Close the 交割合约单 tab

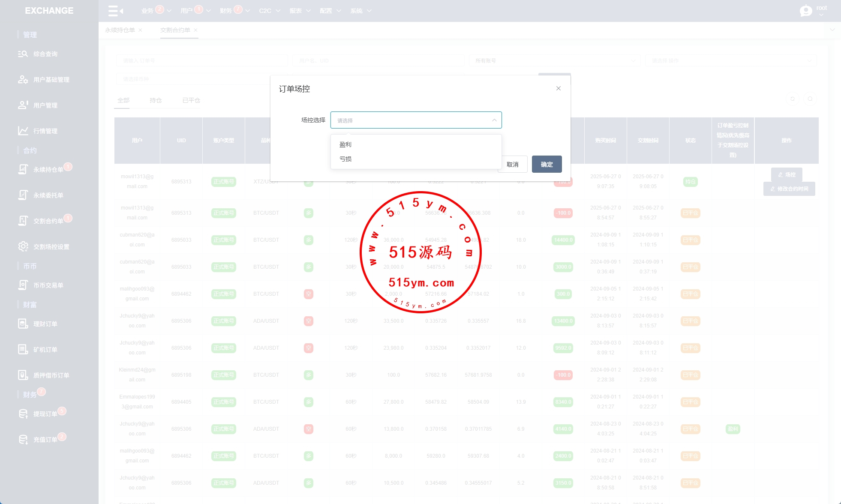pyautogui.click(x=196, y=30)
